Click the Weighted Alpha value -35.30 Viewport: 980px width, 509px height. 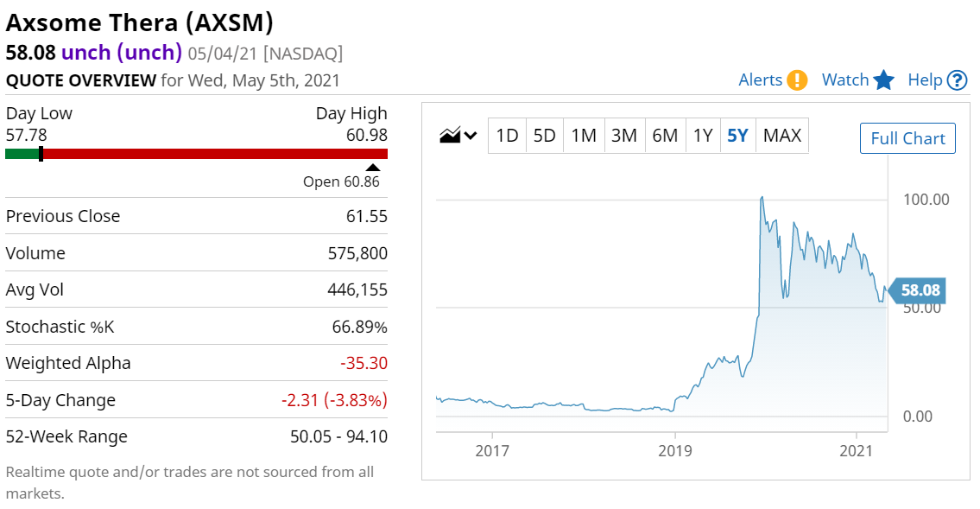coord(364,363)
